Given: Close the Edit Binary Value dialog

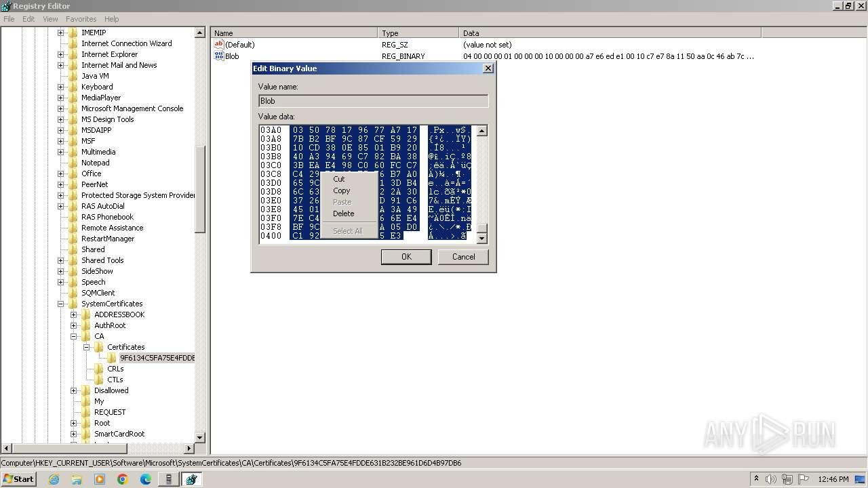Looking at the screenshot, I should [488, 68].
